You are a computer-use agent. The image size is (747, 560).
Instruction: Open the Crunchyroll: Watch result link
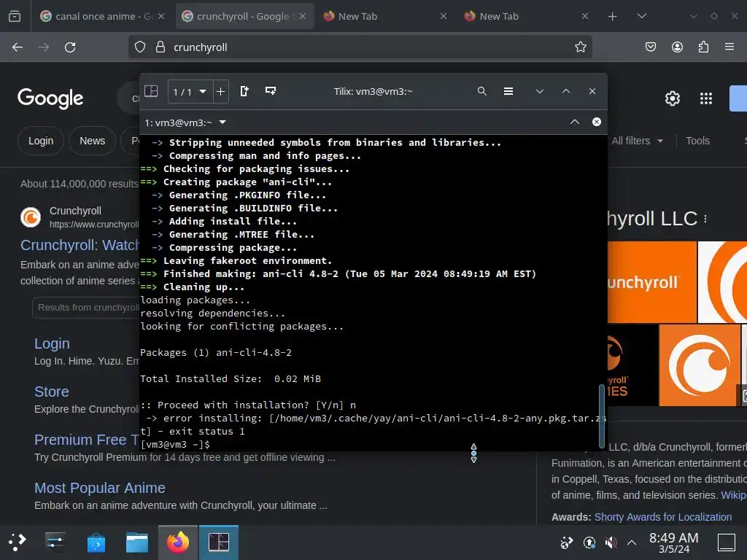click(80, 245)
